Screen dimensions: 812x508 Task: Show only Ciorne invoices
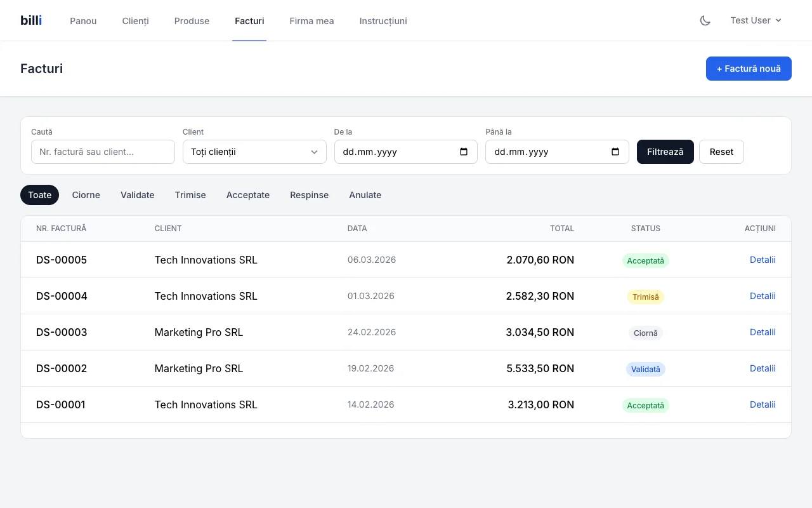point(86,195)
